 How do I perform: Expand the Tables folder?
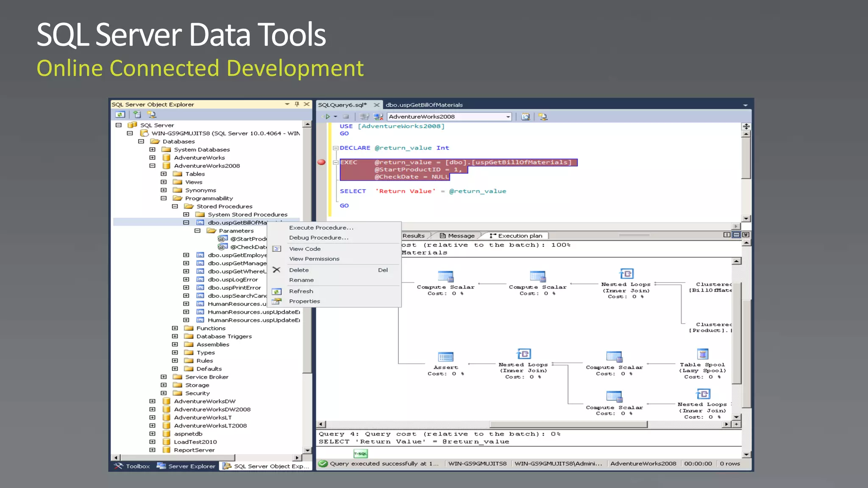[x=164, y=174]
